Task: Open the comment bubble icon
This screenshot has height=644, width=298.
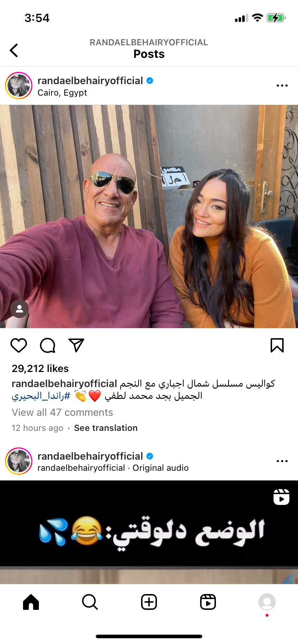Action: tap(48, 345)
